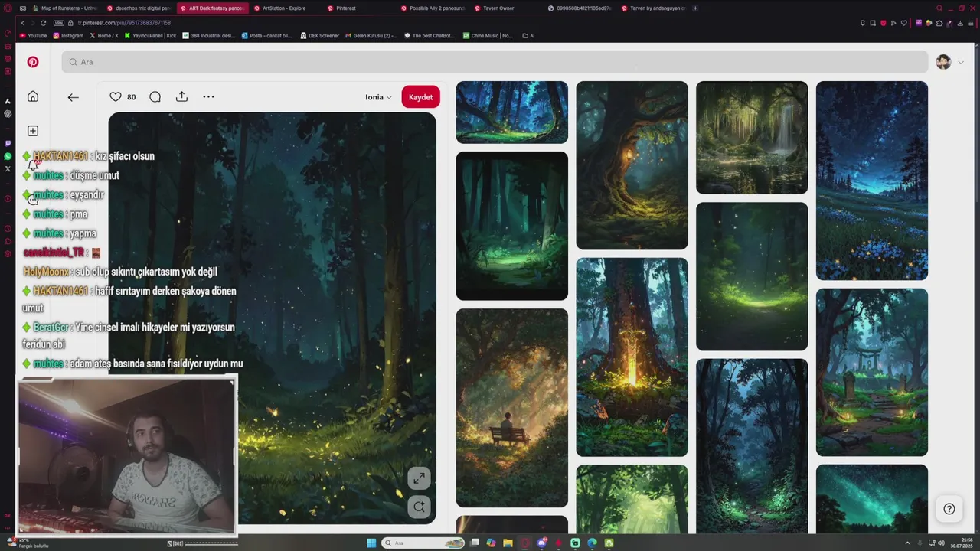Open the Home / X bookmark
Screen dimensions: 980x551
[104, 36]
